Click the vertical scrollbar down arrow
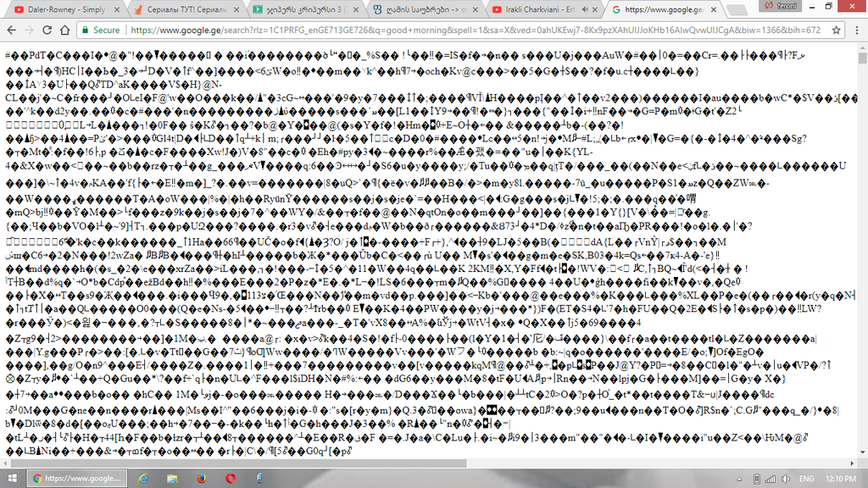Screen dimensions: 868x488 click(x=862, y=452)
